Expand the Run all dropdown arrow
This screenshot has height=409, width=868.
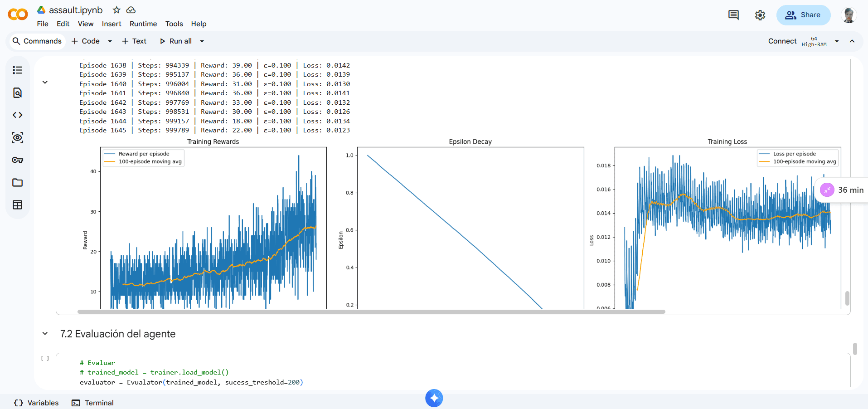[202, 41]
